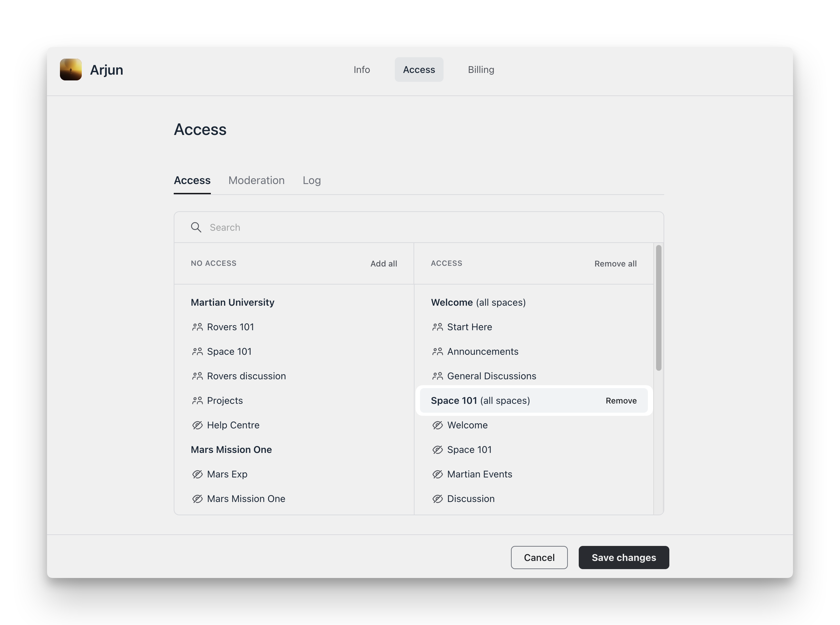Click the search magnifier icon
This screenshot has height=625, width=840.
click(x=196, y=227)
